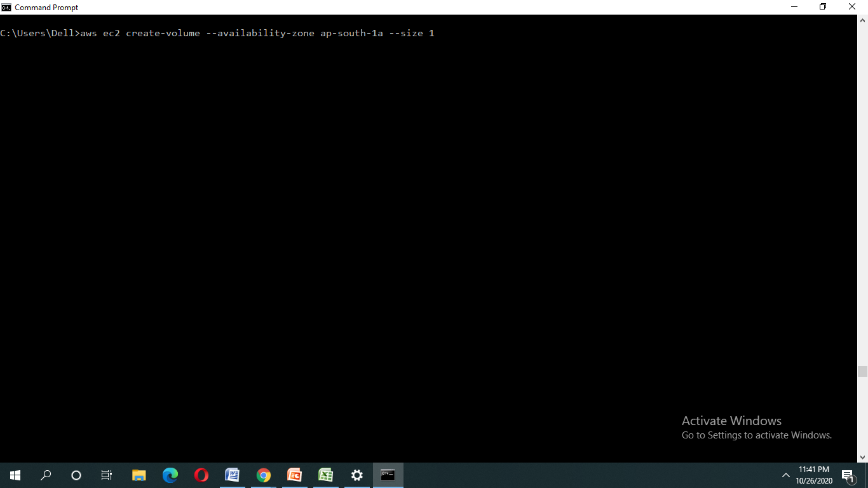868x488 pixels.
Task: Open the taskbar search magnifier
Action: [x=46, y=475]
